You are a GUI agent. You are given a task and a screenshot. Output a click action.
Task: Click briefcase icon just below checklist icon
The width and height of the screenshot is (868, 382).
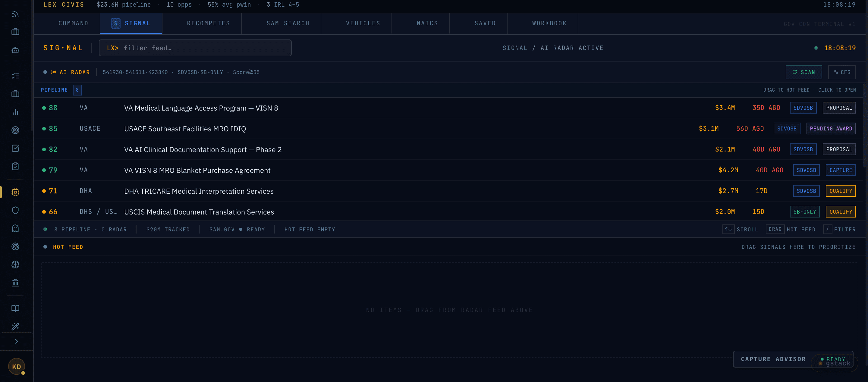click(x=15, y=94)
